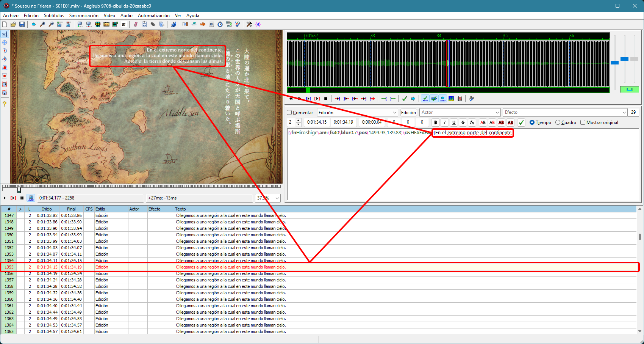
Task: Click the New subtitles blank page icon
Action: coord(5,24)
